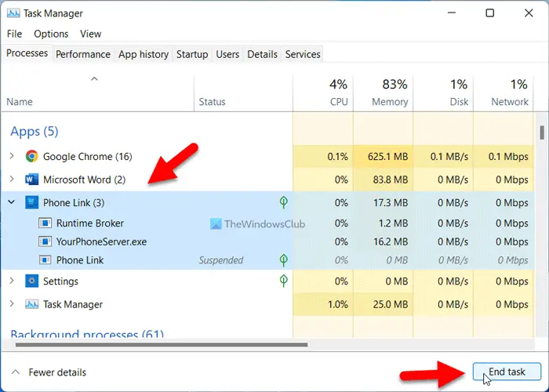Expand the Microsoft Word (2) group
The width and height of the screenshot is (549, 392).
(x=12, y=180)
